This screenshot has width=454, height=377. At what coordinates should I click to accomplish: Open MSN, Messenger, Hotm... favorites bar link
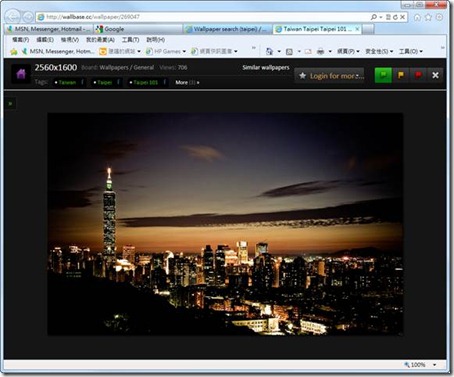click(57, 51)
